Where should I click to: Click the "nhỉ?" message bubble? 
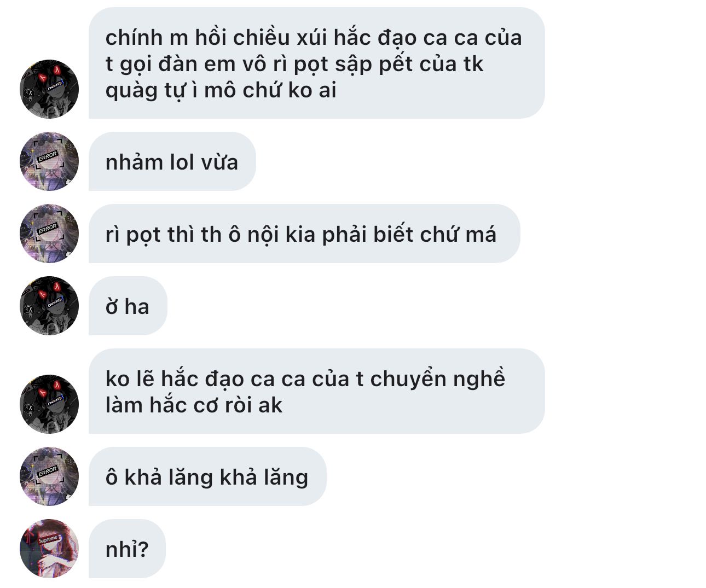tap(127, 549)
